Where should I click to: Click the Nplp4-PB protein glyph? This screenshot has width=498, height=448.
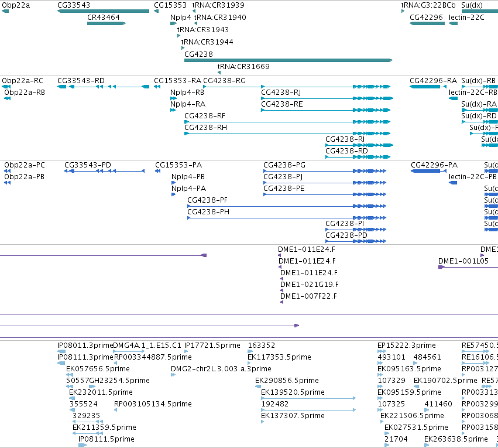click(x=174, y=183)
